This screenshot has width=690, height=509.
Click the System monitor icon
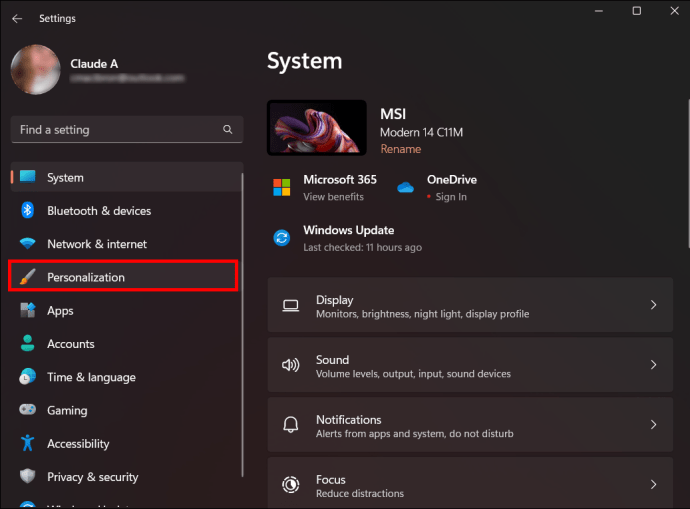coord(27,177)
